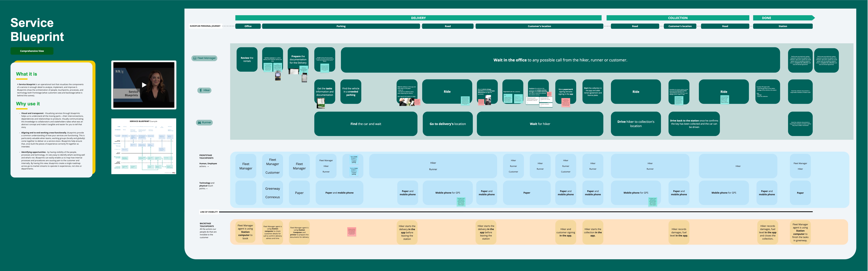Select the Greenway Connexus touchpoint card
The image size is (868, 271).
pyautogui.click(x=273, y=193)
